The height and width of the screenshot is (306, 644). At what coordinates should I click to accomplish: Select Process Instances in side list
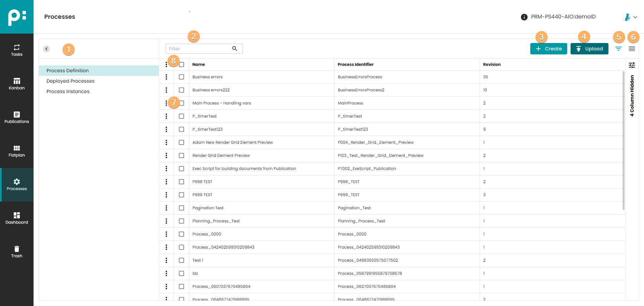point(68,91)
